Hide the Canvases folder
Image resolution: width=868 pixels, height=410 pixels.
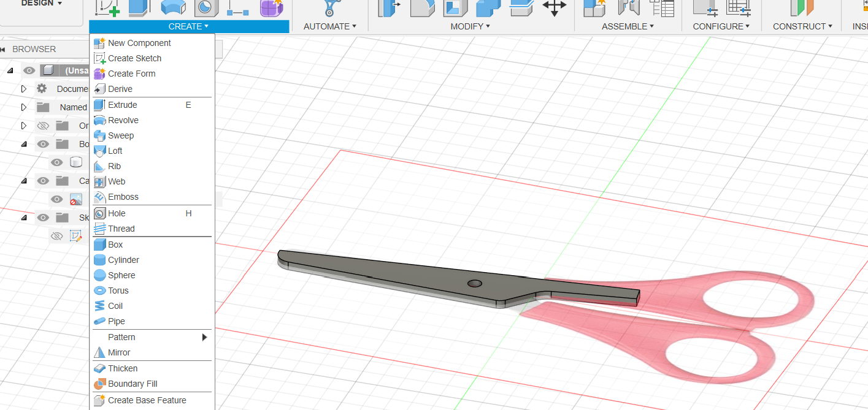[x=42, y=181]
